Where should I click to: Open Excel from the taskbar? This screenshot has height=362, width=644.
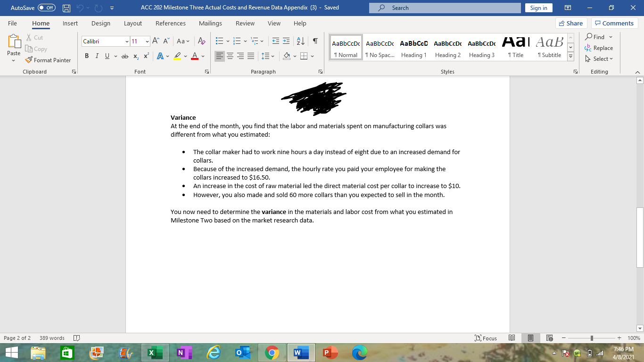point(155,352)
